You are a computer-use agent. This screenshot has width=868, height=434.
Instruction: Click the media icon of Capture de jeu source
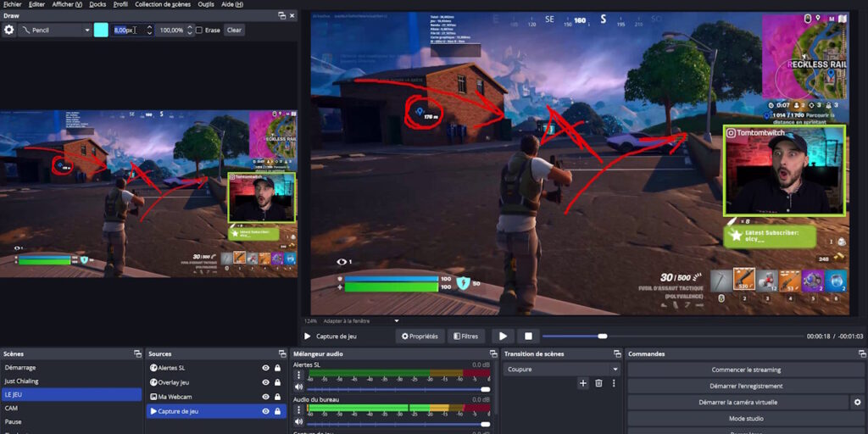153,411
